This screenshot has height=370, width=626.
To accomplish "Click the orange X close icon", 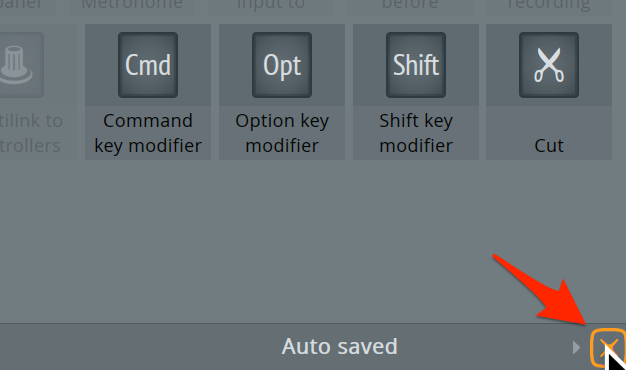I will (608, 347).
